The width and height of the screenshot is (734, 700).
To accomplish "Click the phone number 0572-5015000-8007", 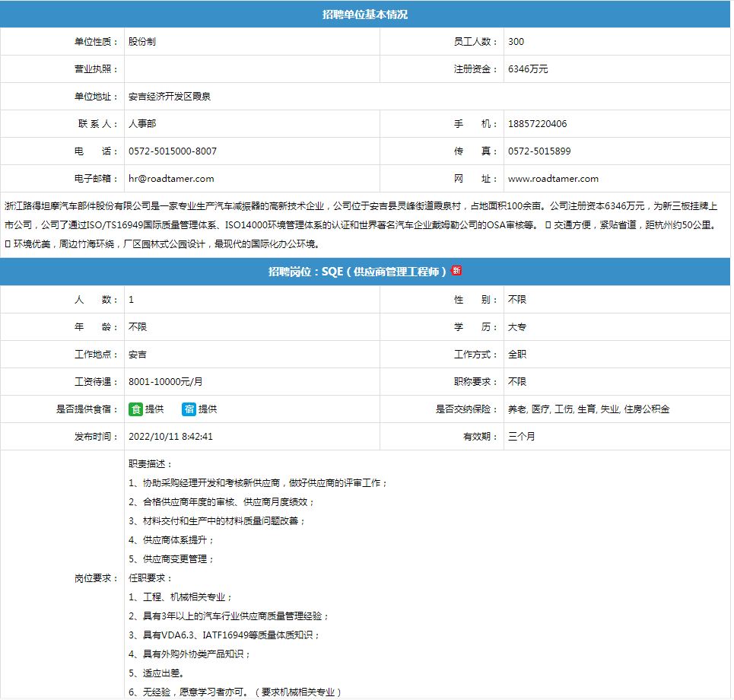I will (x=173, y=151).
